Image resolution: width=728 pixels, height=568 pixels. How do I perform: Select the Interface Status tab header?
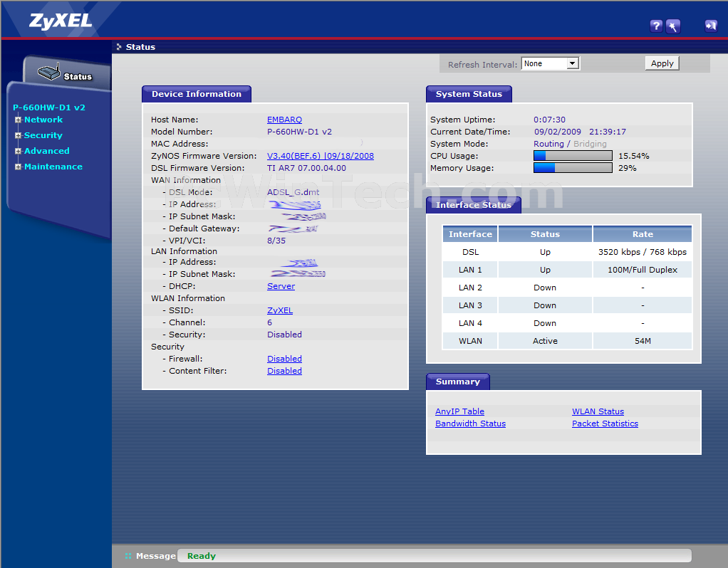pyautogui.click(x=474, y=205)
